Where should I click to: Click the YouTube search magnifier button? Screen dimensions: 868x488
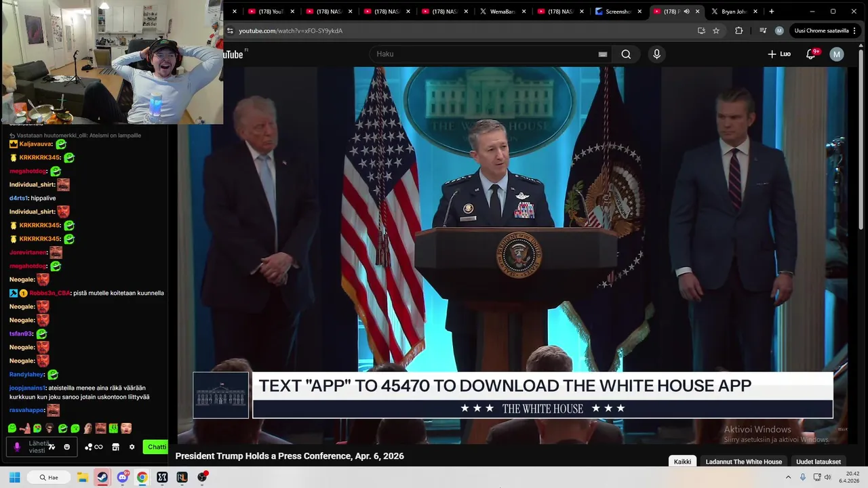(626, 54)
